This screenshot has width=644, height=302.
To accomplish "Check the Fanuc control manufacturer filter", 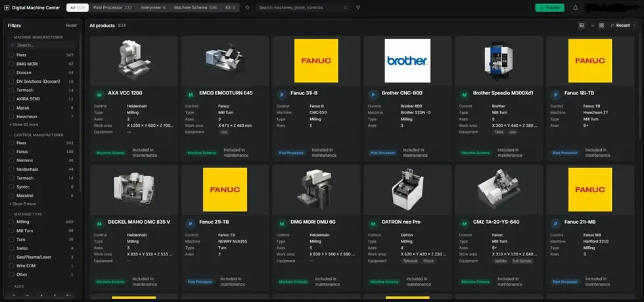I will pos(12,152).
